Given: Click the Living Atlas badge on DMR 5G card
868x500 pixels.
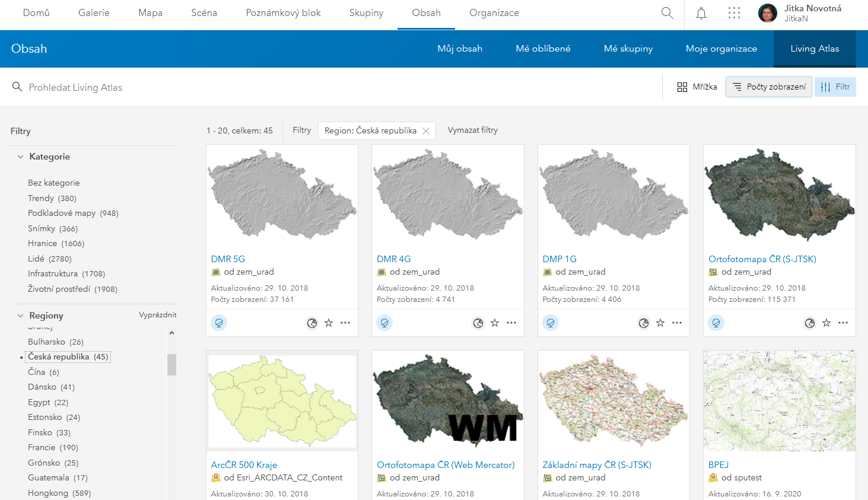Looking at the screenshot, I should click(219, 323).
